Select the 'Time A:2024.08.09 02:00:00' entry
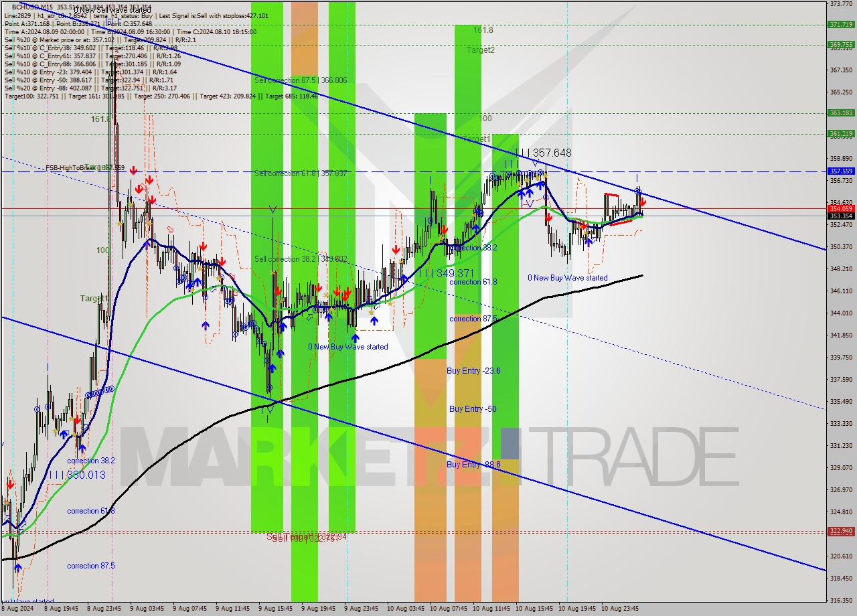The width and height of the screenshot is (857, 616). coord(44,31)
